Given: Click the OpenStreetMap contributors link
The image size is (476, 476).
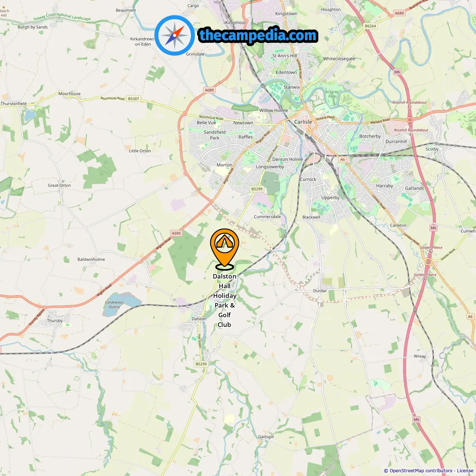Looking at the screenshot, I should 421,471.
